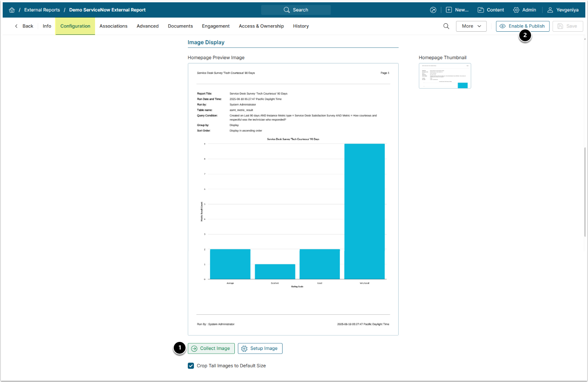
Task: Open the Access & Ownership tab
Action: [261, 26]
